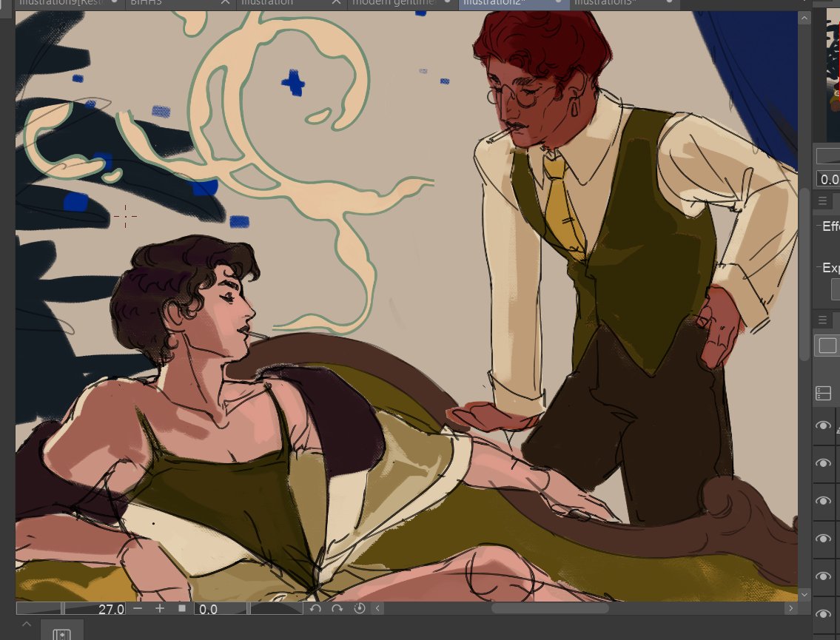Open panel menu above the Effect section
Screen dimensions: 840x640
(x=823, y=201)
